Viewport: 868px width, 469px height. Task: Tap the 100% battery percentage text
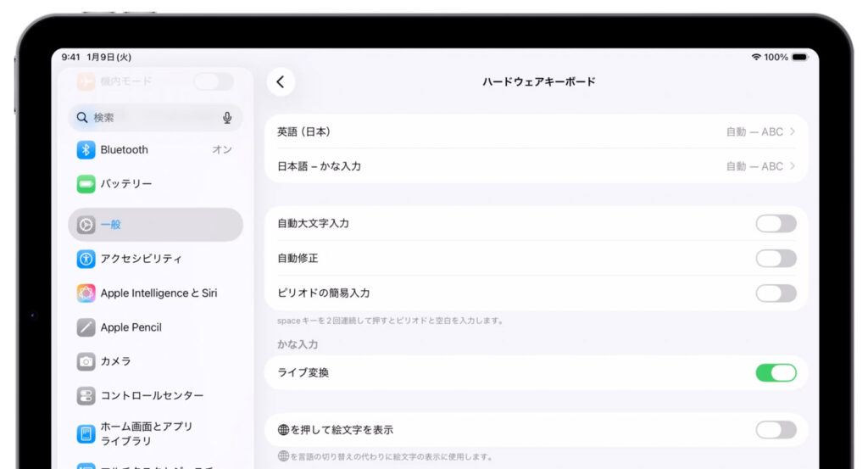[776, 57]
